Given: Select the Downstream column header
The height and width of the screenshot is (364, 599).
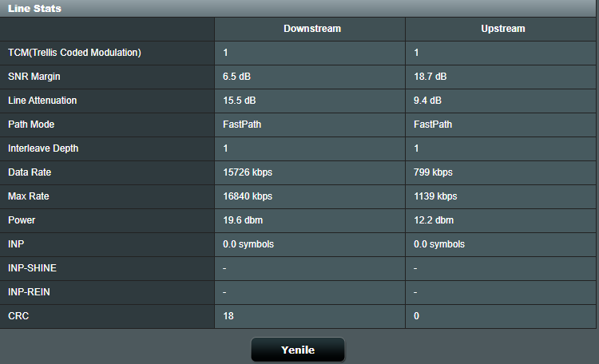Looking at the screenshot, I should click(x=312, y=29).
